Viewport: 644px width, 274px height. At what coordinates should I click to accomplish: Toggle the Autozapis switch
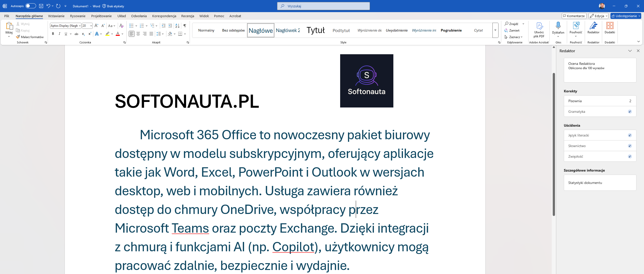[31, 6]
